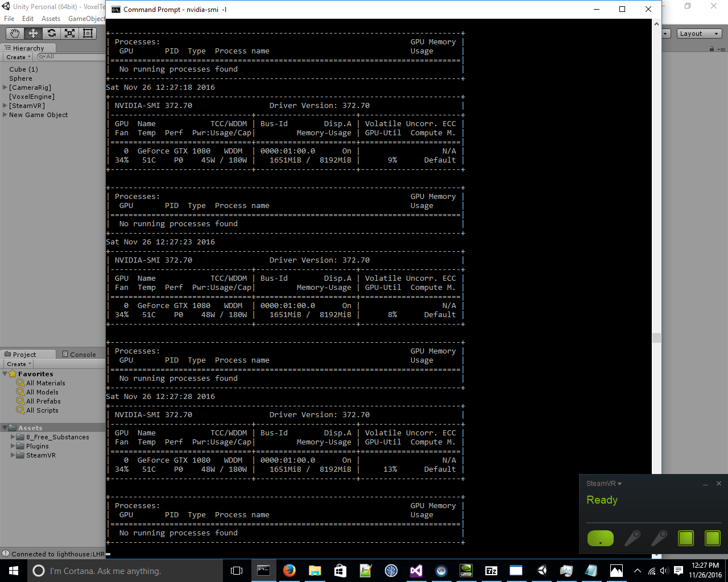Click the Command Prompt taskbar icon
This screenshot has width=728, height=582.
(263, 570)
